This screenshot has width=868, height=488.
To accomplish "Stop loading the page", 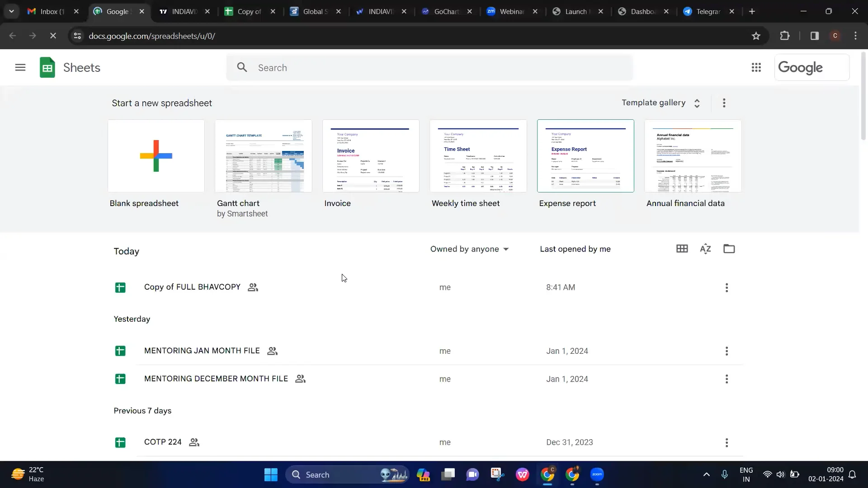I will [x=53, y=36].
